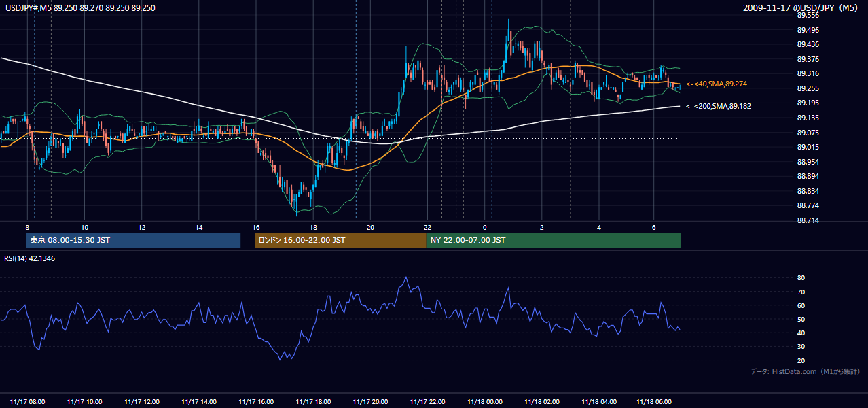The image size is (868, 408).
Task: Click hour label 18 under the price chart
Action: coord(313,227)
